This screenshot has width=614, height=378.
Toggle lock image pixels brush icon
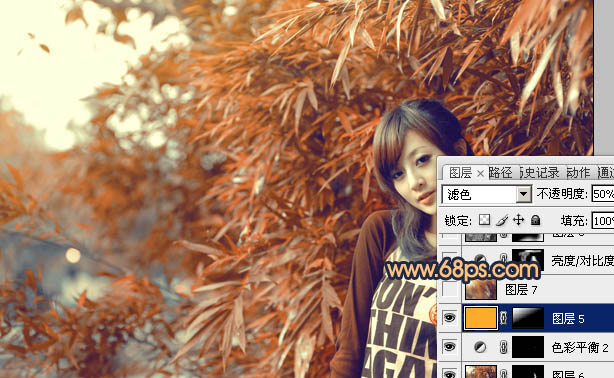[x=502, y=221]
